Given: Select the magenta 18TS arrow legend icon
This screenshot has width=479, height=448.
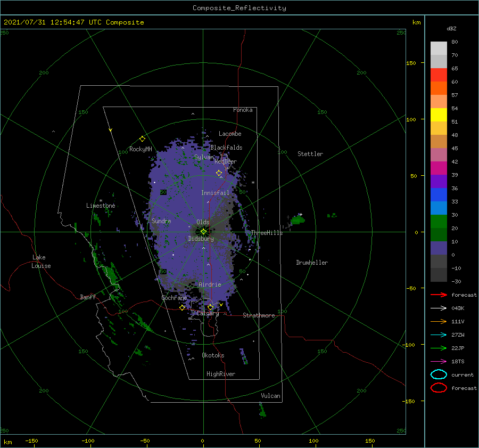Looking at the screenshot, I should [439, 362].
